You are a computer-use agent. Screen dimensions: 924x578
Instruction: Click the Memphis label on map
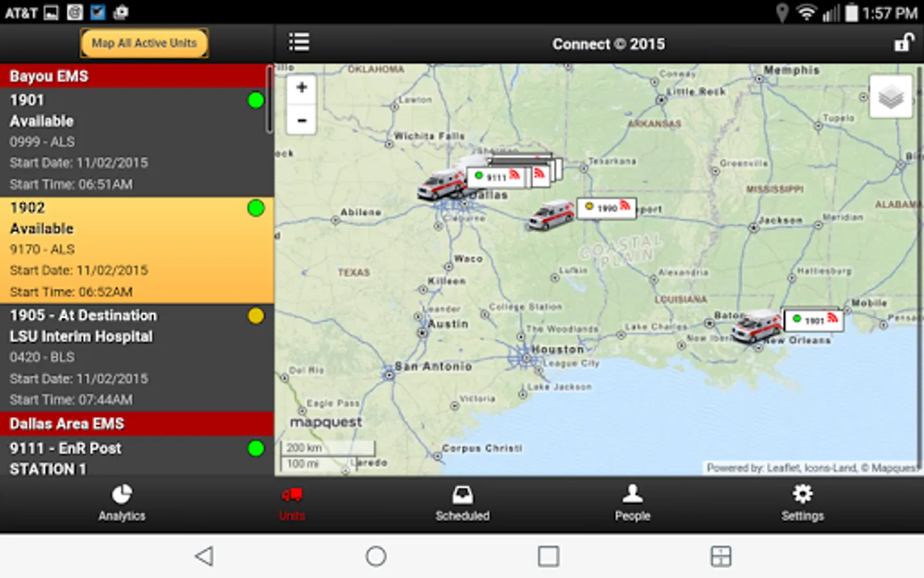[791, 70]
